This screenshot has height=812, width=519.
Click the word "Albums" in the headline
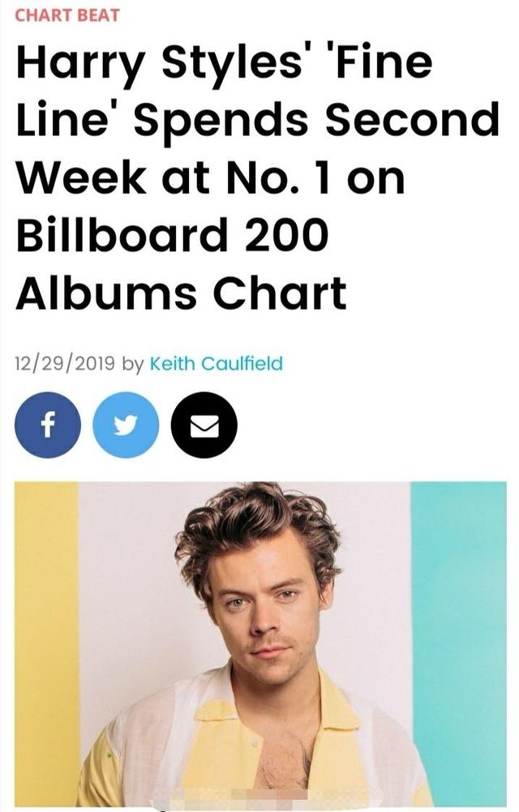click(x=106, y=293)
